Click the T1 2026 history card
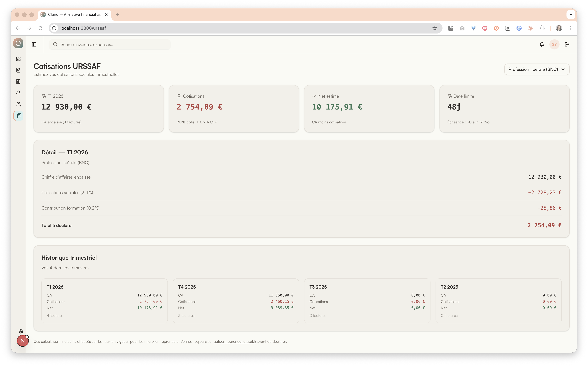Screen dimensions: 588x366 (x=105, y=301)
